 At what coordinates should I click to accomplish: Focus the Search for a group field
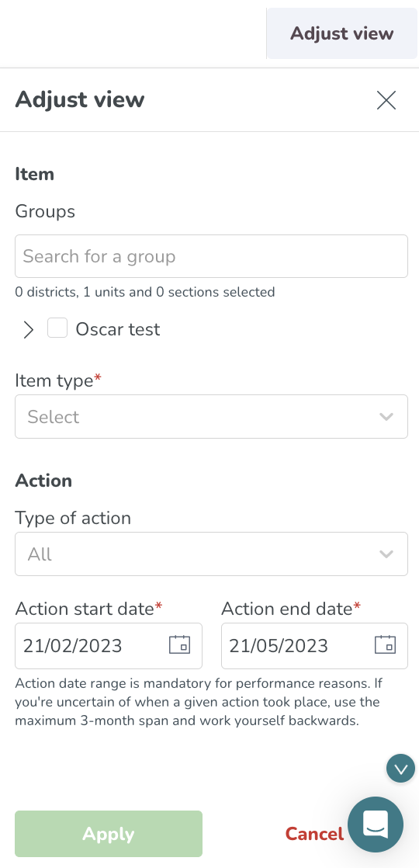click(211, 256)
